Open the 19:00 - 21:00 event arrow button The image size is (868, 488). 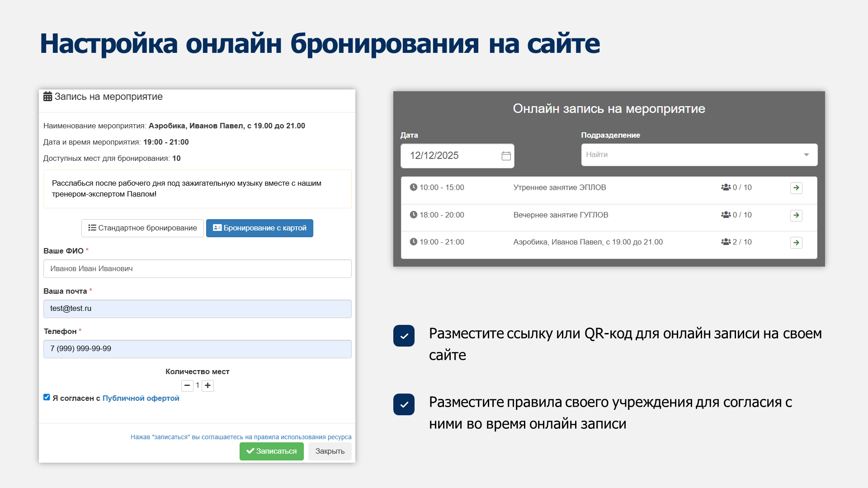tap(796, 243)
